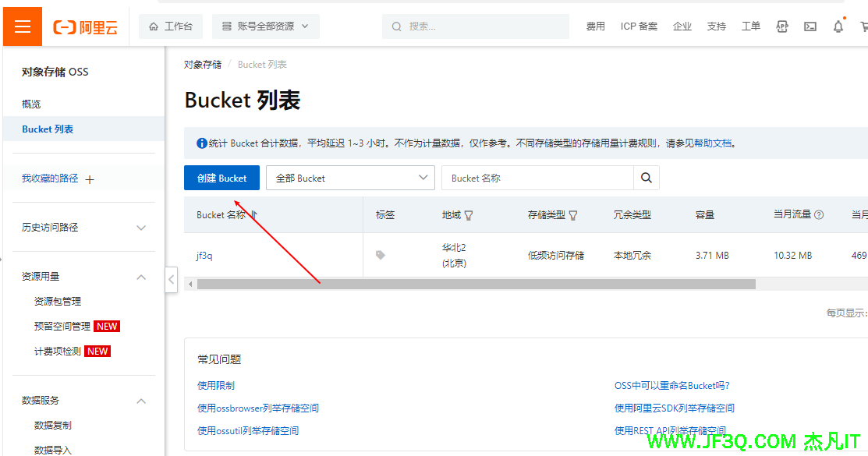Click the Bucket name search magnifier
Screen dimensions: 868x456
[x=647, y=178]
